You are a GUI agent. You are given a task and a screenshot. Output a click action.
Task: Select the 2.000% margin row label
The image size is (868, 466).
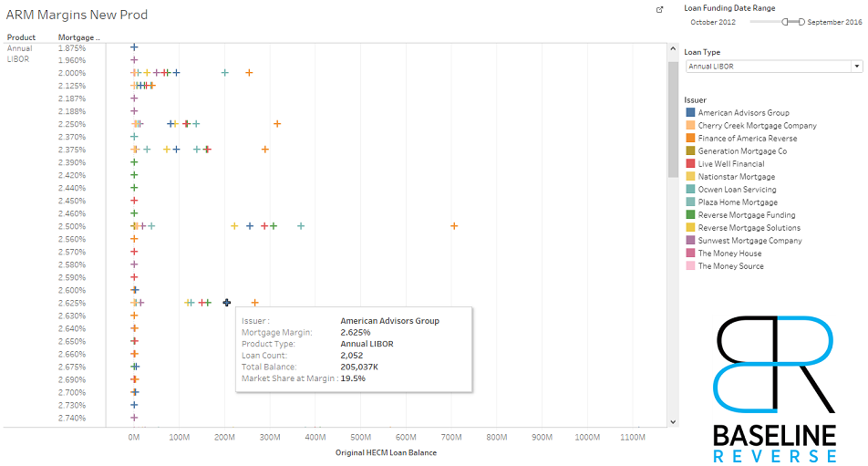pyautogui.click(x=72, y=73)
